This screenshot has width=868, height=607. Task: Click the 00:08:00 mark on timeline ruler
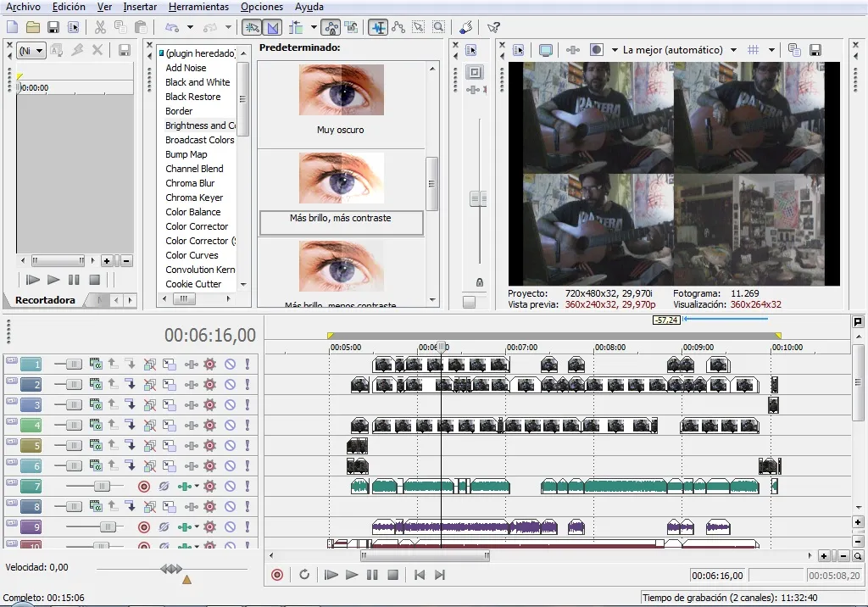[595, 348]
